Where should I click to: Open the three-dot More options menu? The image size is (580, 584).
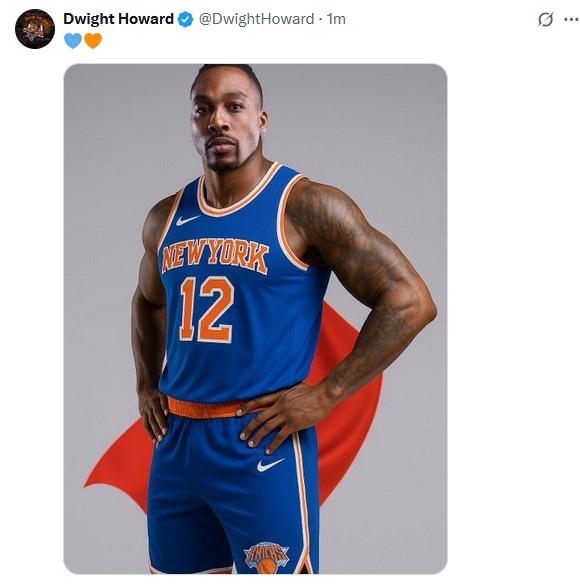(x=571, y=19)
